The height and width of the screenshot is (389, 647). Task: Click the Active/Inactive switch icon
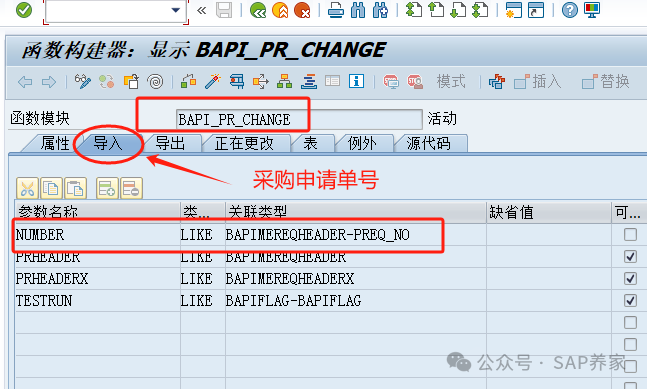pyautogui.click(x=107, y=82)
